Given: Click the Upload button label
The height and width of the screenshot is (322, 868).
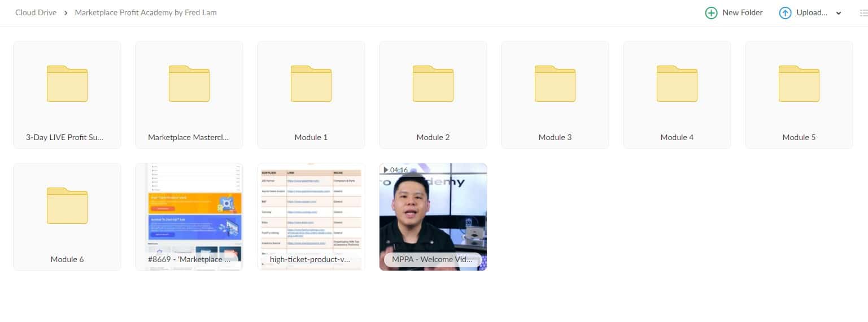Looking at the screenshot, I should [x=812, y=12].
